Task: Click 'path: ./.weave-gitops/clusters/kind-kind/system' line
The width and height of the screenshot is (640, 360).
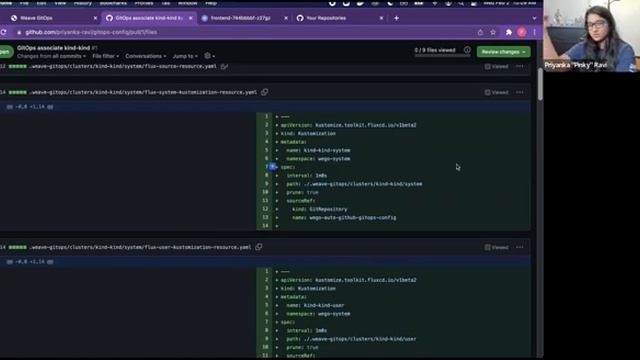Action: [354, 184]
